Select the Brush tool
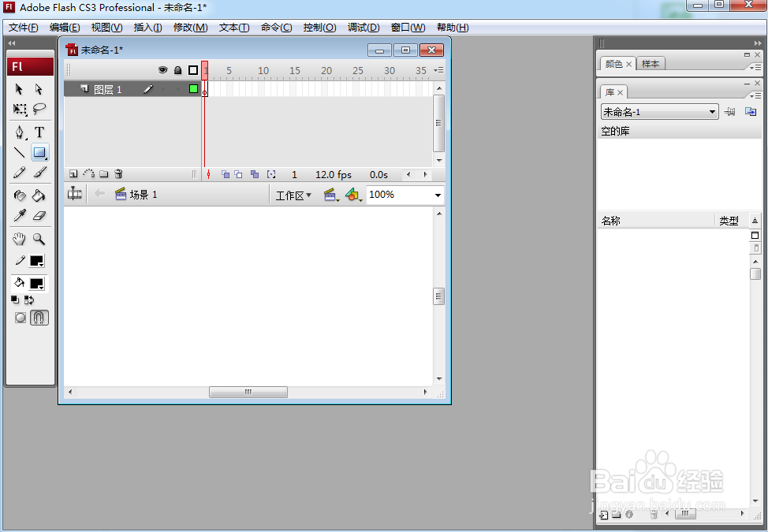Viewport: 768px width, 532px height. (39, 173)
